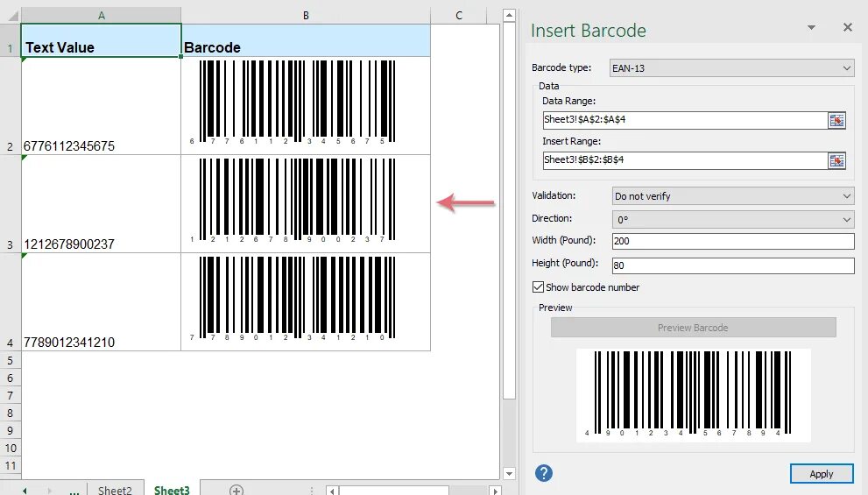Open the help question mark icon
This screenshot has height=495, width=868.
[x=544, y=473]
